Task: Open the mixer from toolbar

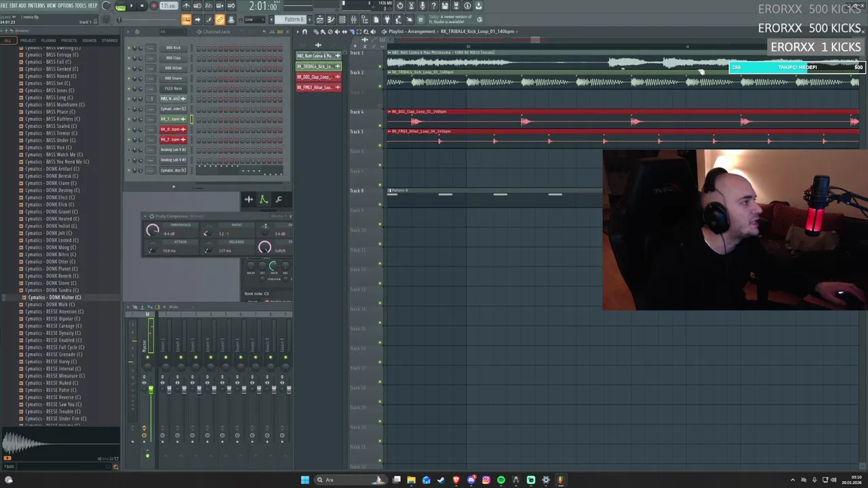Action: click(x=353, y=19)
